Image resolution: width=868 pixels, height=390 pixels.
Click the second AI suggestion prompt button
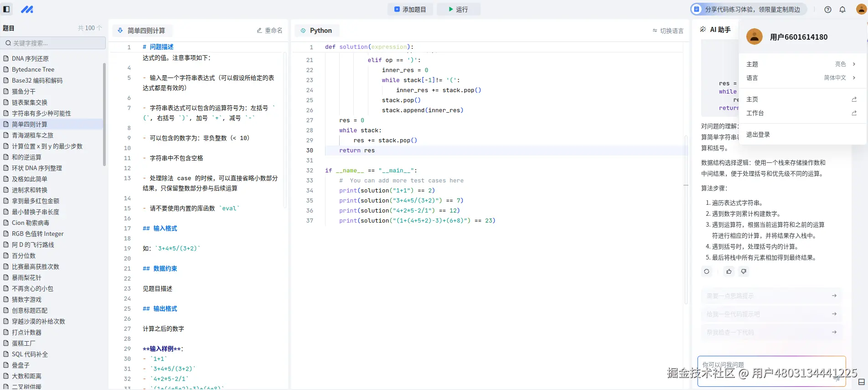[771, 314]
